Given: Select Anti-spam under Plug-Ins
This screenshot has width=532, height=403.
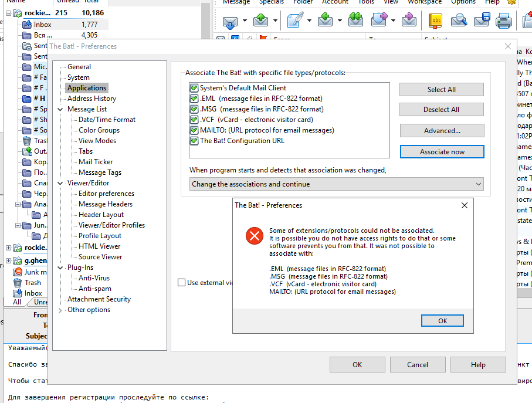Looking at the screenshot, I should click(x=95, y=289).
